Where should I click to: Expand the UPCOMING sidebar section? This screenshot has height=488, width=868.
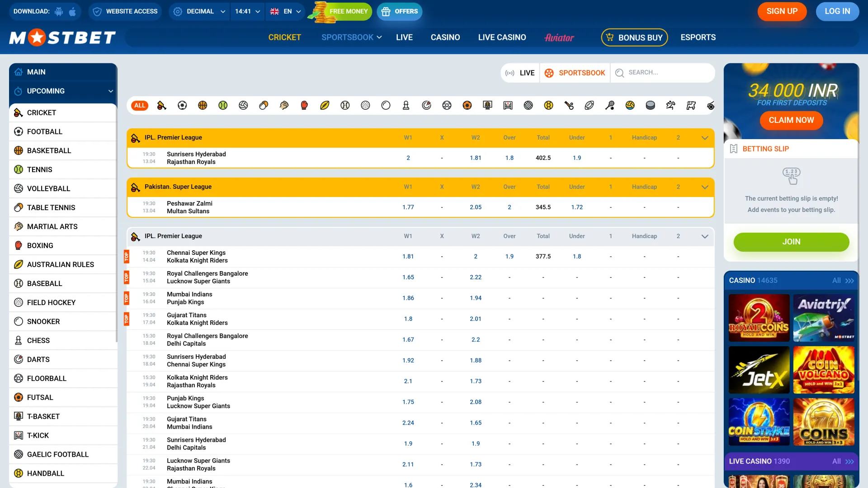click(63, 91)
